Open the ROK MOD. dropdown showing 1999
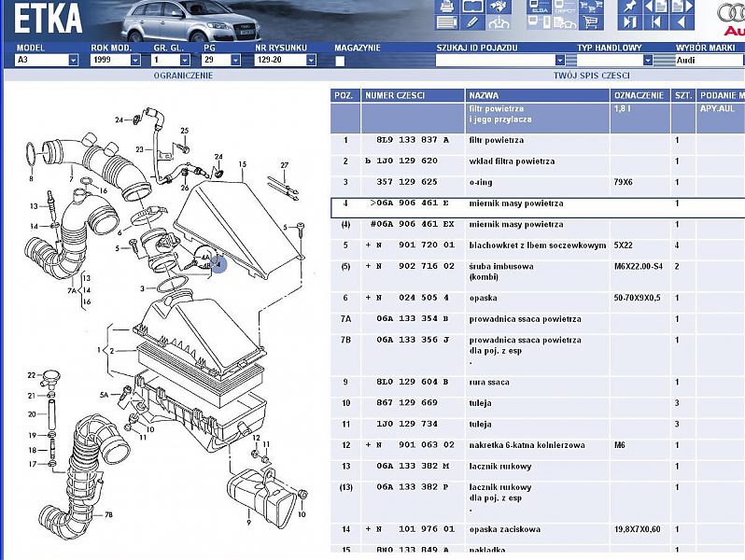Viewport: 745px width, 560px height. coord(116,60)
